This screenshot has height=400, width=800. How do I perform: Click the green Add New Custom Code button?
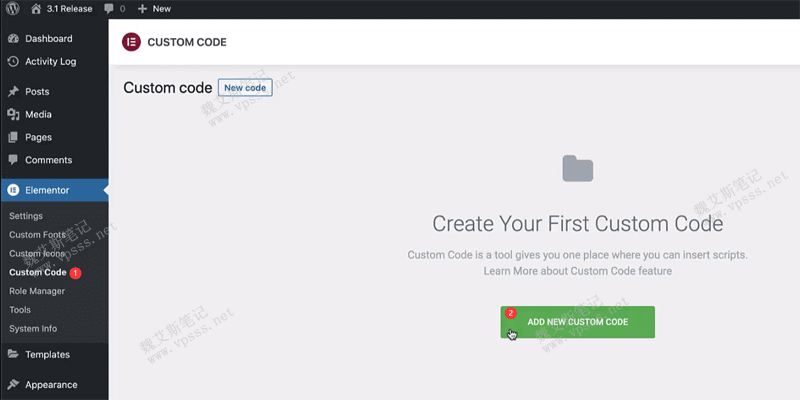tap(577, 322)
